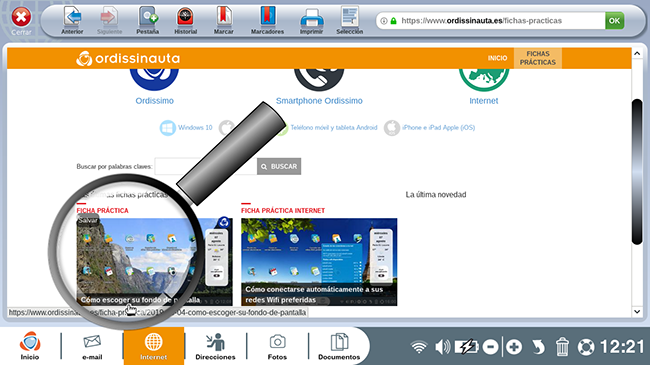Click the page scroll-down arrow

tap(637, 311)
